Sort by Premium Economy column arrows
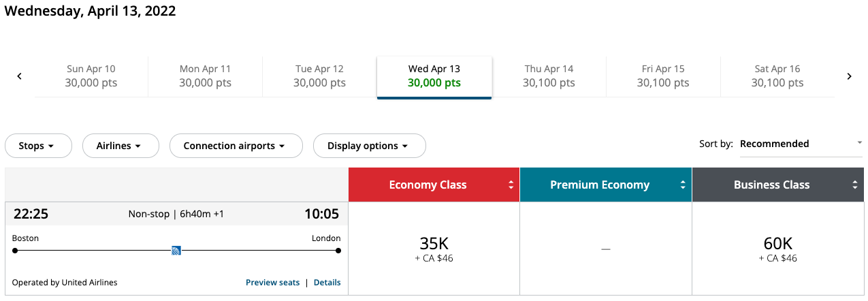 pyautogui.click(x=683, y=185)
